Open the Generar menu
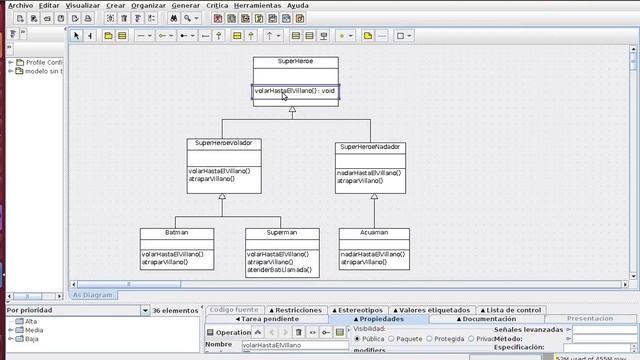The height and width of the screenshot is (360, 640). point(186,6)
